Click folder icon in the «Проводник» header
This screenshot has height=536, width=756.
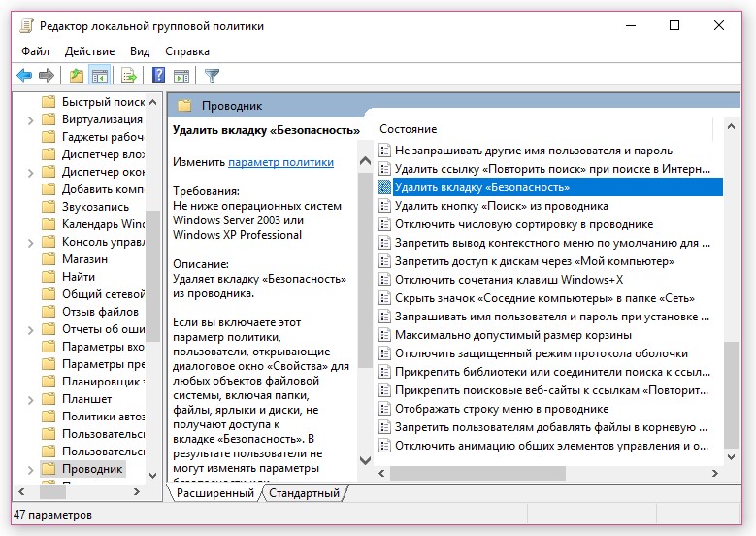[184, 106]
